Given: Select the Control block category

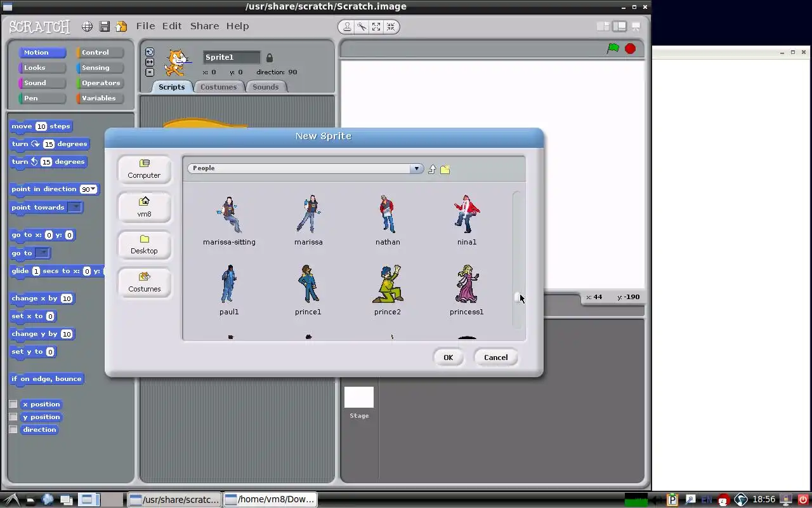Looking at the screenshot, I should (x=100, y=53).
